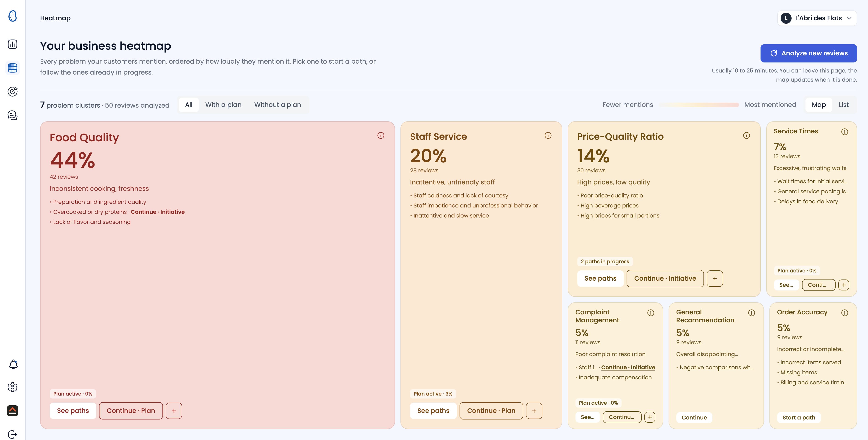Select the heatmap grid icon in sidebar

(13, 68)
